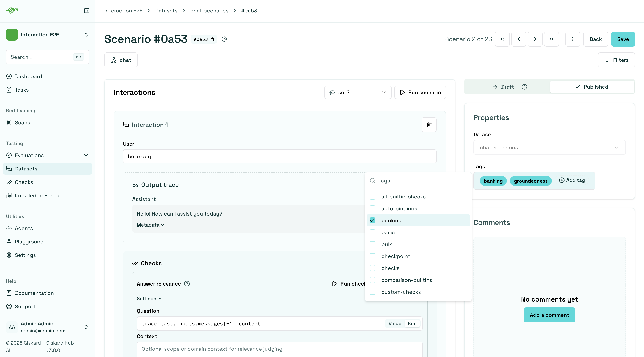The width and height of the screenshot is (644, 357).
Task: Check the checkpoint tag
Action: point(372,256)
